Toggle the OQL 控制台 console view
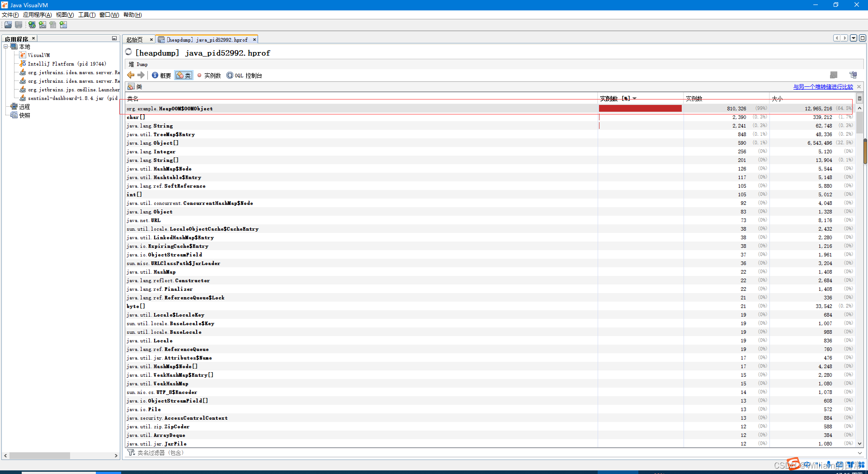Viewport: 868px width, 474px height. [x=244, y=76]
